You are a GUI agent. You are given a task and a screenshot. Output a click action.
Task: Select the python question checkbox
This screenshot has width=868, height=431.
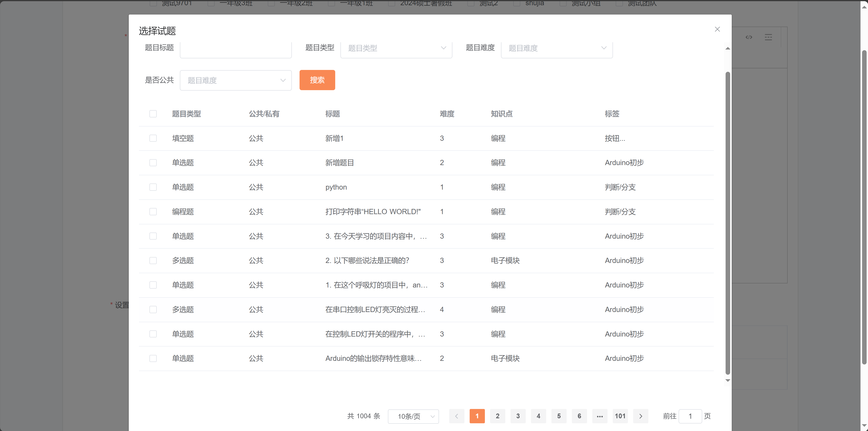tap(153, 187)
